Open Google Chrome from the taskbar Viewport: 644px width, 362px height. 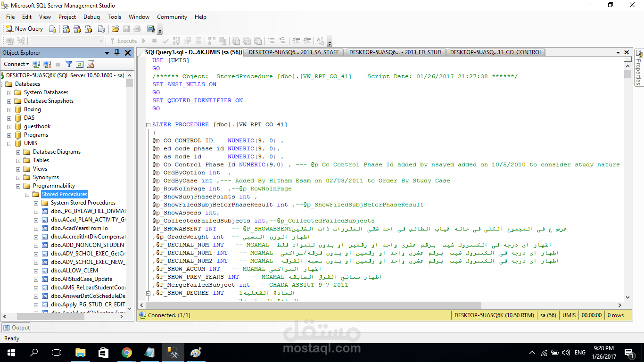point(126,353)
